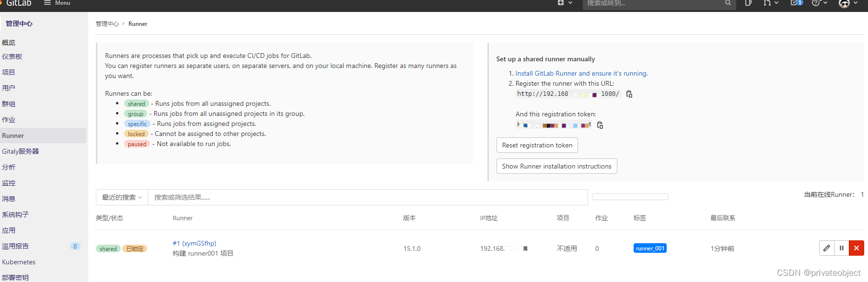Open 群组 in sidebar
Viewport: 868px width, 282px height.
[9, 104]
